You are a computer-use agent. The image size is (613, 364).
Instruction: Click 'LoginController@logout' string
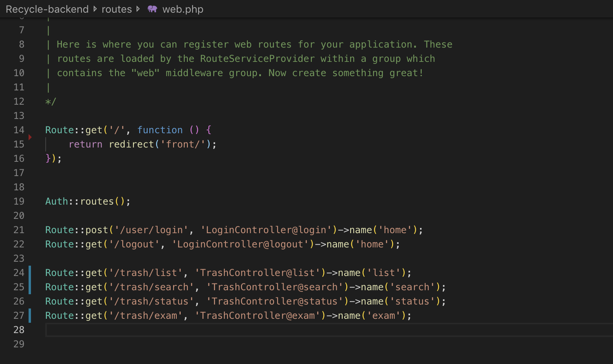[x=240, y=244]
